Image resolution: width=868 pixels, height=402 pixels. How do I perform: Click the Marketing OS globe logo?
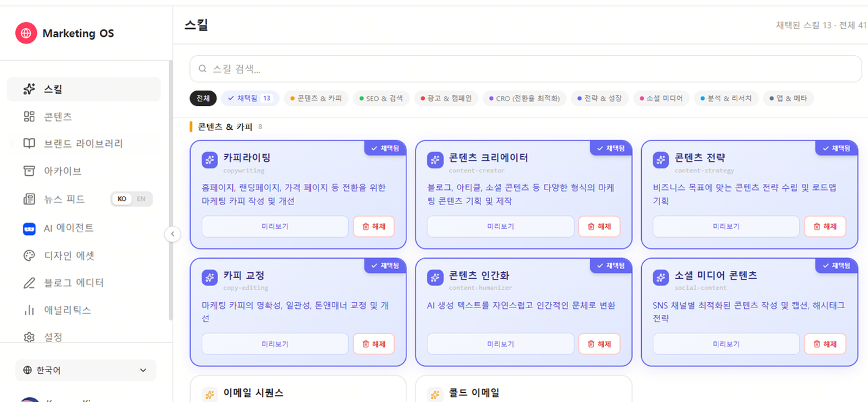[26, 33]
